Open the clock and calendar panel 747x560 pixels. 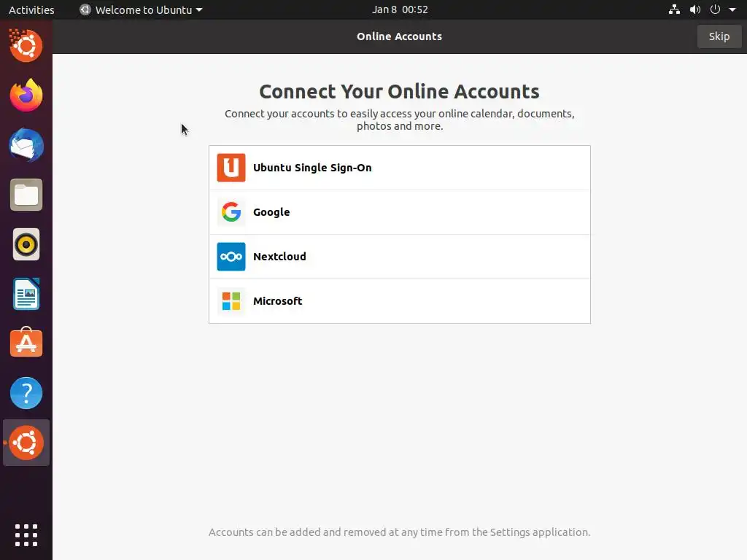click(x=400, y=9)
